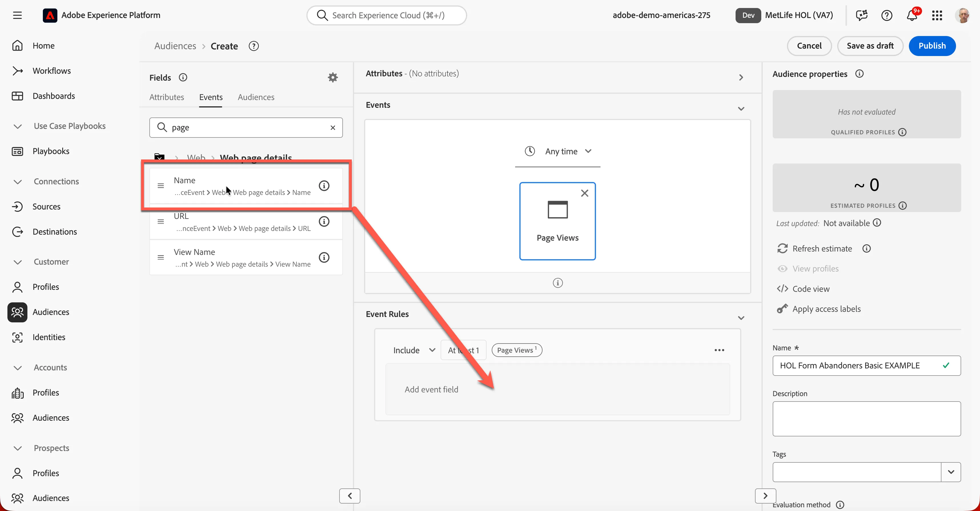Clear the page search text
Image resolution: width=980 pixels, height=511 pixels.
(332, 127)
